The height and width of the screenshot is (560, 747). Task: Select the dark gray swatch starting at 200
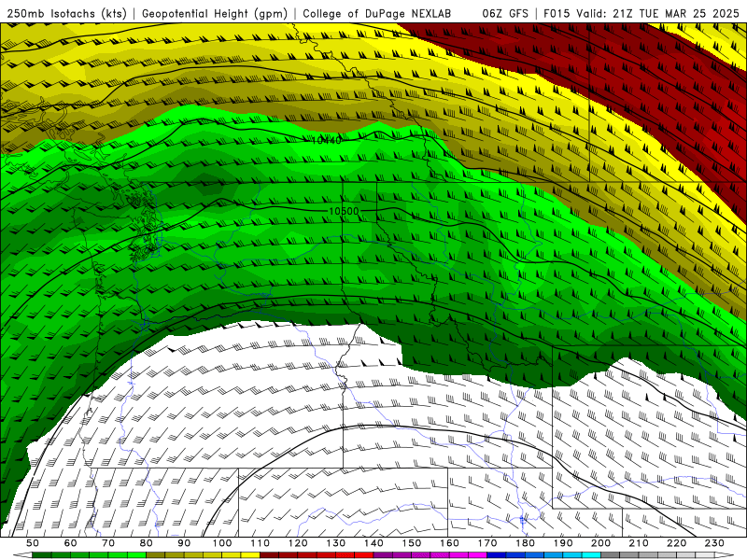611,555
